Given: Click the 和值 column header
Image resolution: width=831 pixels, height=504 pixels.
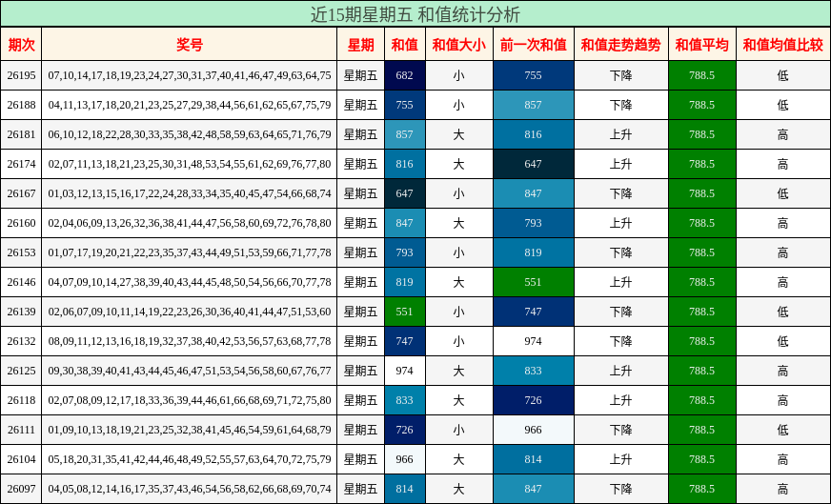Looking at the screenshot, I should pos(404,45).
